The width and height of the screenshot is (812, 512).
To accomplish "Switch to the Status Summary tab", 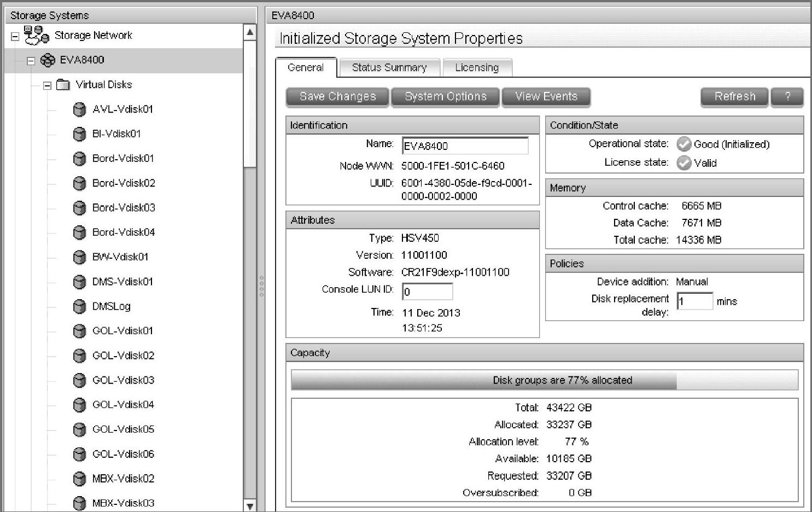I will (x=389, y=67).
